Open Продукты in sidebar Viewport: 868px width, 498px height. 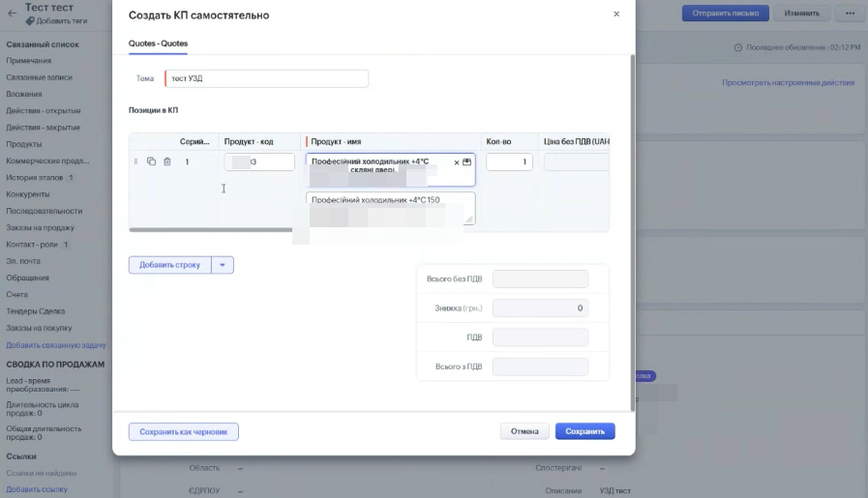point(24,144)
